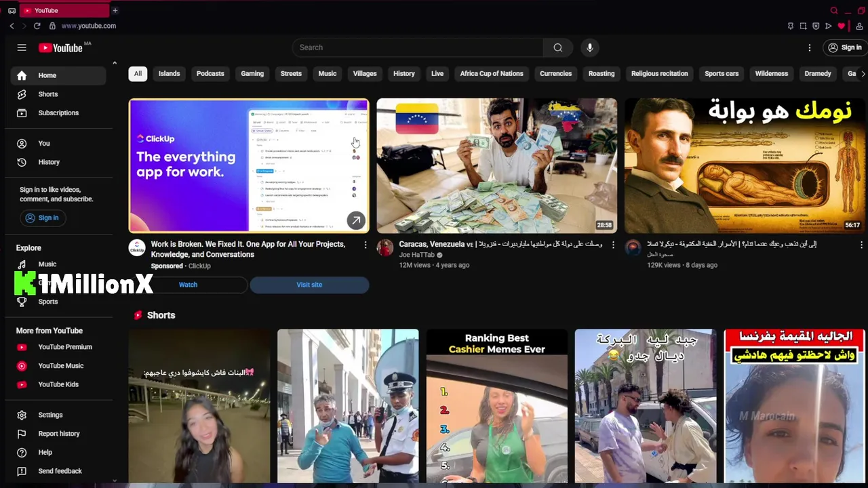Select the Dramedy chip
Viewport: 868px width, 488px height.
(818, 73)
